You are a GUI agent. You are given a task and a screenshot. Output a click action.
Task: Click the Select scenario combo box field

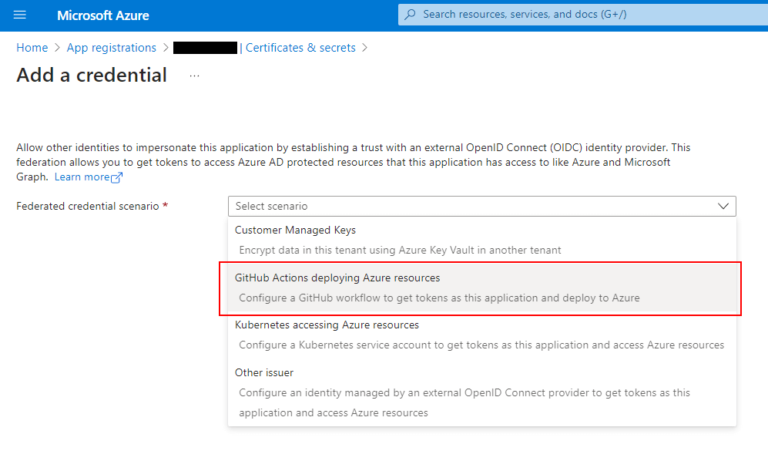470,206
